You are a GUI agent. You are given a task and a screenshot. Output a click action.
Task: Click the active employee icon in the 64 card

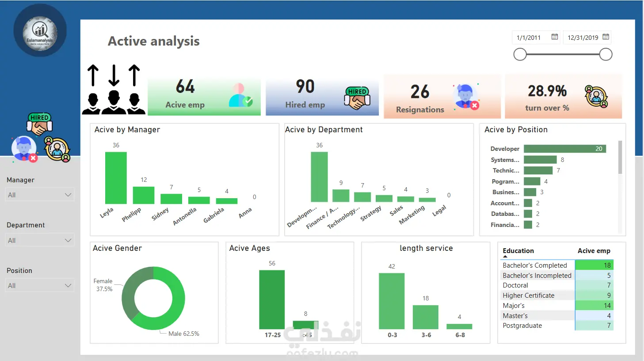point(240,95)
